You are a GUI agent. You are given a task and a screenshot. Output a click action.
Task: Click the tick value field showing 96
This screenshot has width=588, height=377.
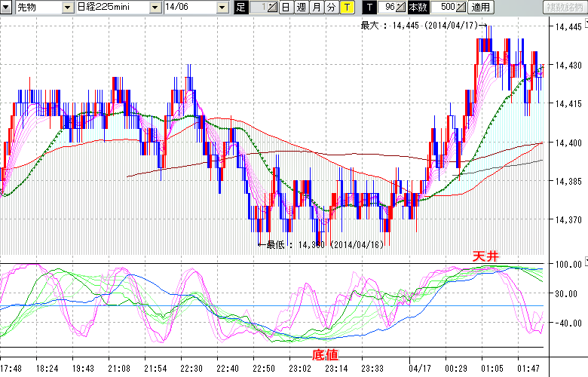[x=387, y=8]
